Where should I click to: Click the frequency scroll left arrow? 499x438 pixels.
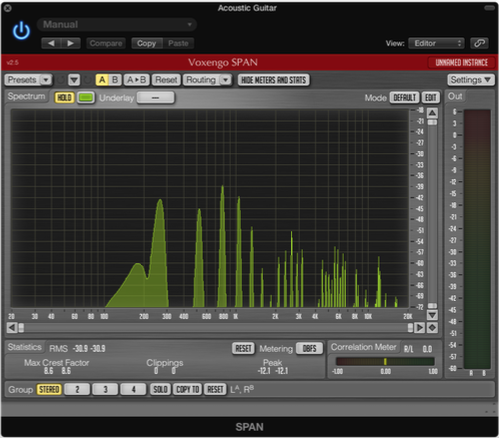(12, 328)
